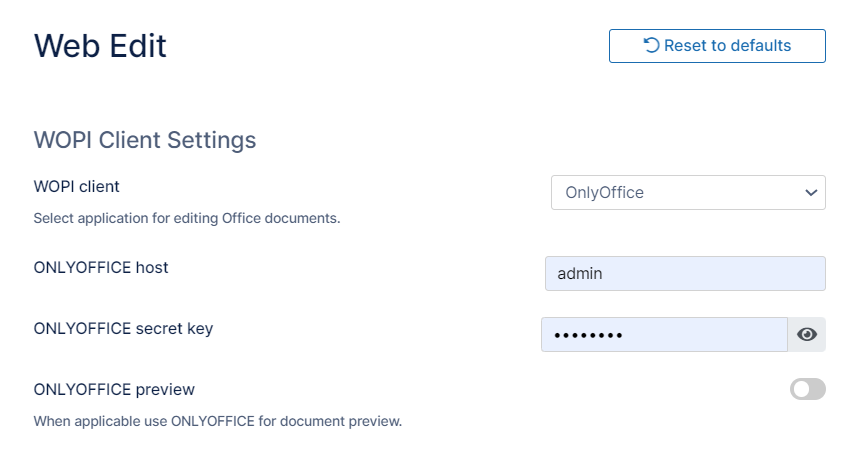This screenshot has height=454, width=860.
Task: Click into the ONLYOFFICE host field
Action: tap(685, 273)
